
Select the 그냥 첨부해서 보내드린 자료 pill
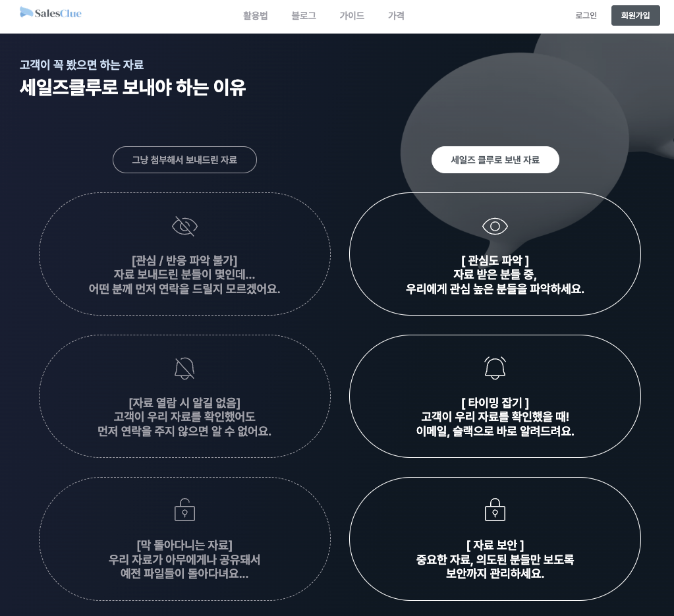pos(185,160)
